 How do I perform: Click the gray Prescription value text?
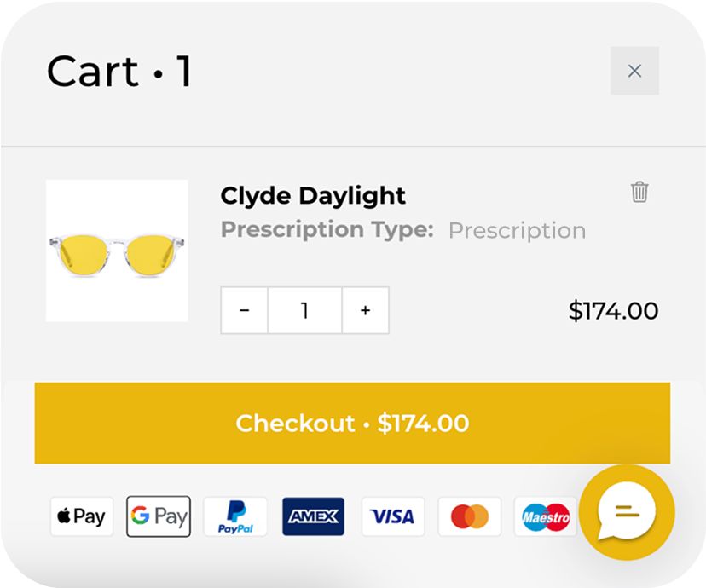pyautogui.click(x=518, y=230)
